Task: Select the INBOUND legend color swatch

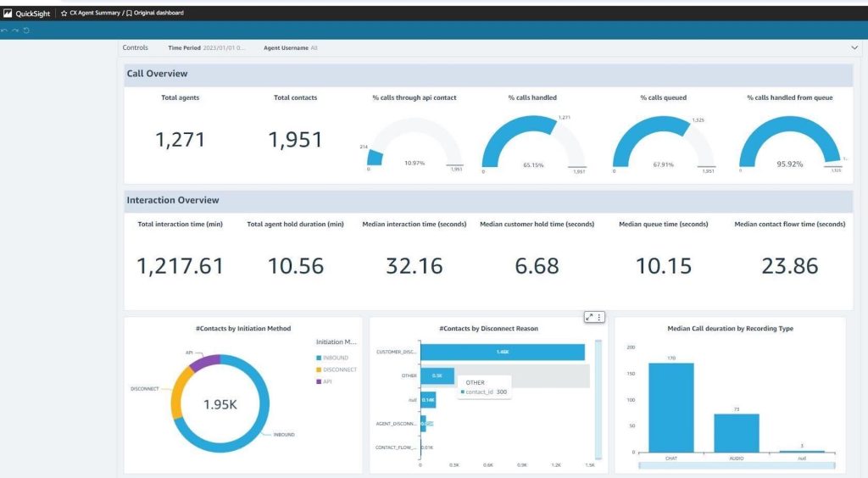Action: (x=319, y=358)
